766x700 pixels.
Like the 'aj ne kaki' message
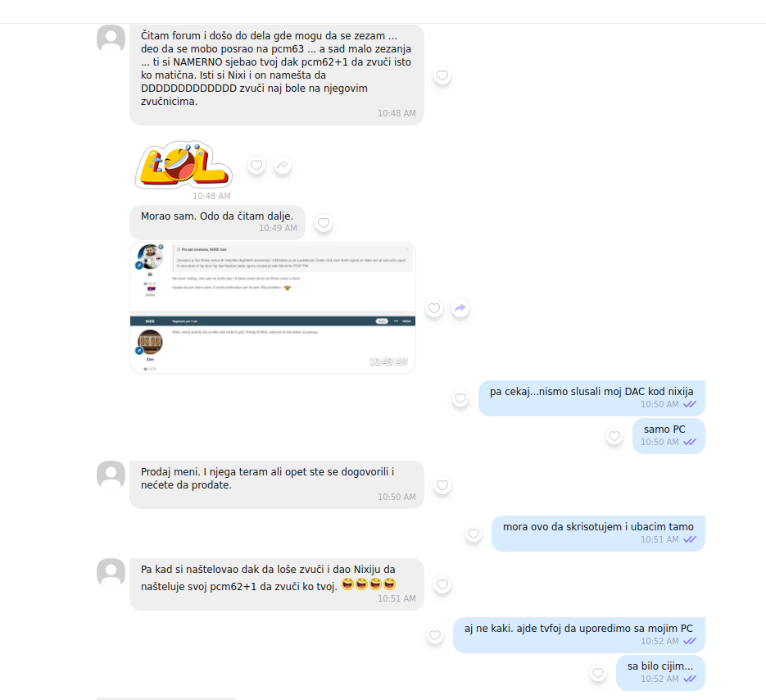pyautogui.click(x=435, y=635)
